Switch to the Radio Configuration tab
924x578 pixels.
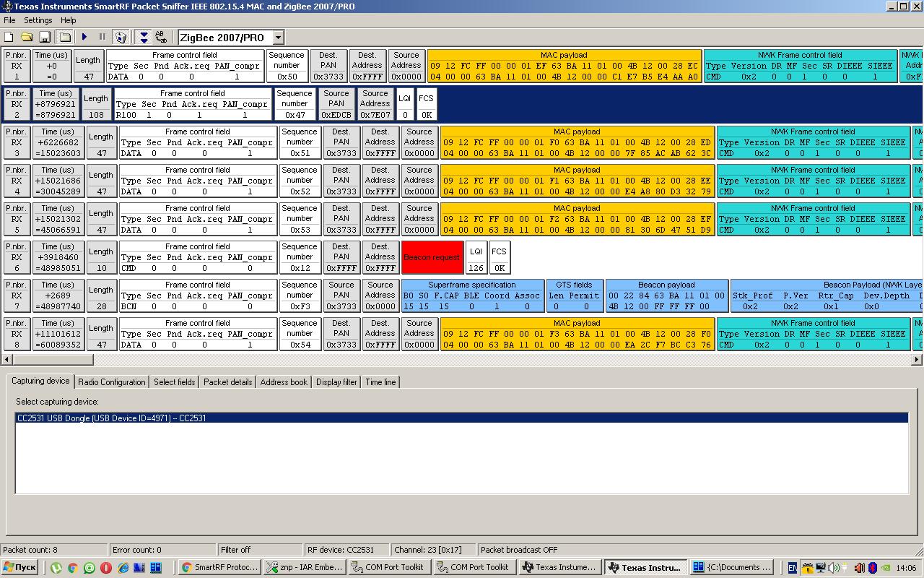111,382
